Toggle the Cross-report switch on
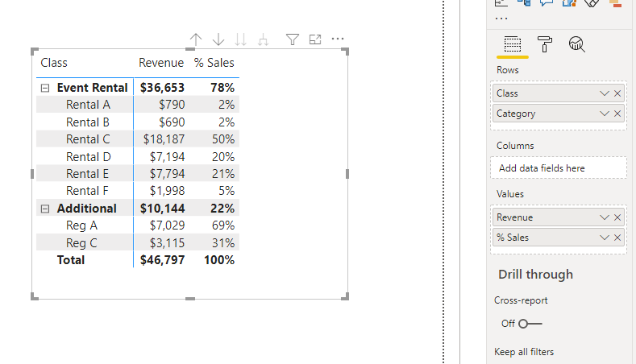 click(x=530, y=324)
